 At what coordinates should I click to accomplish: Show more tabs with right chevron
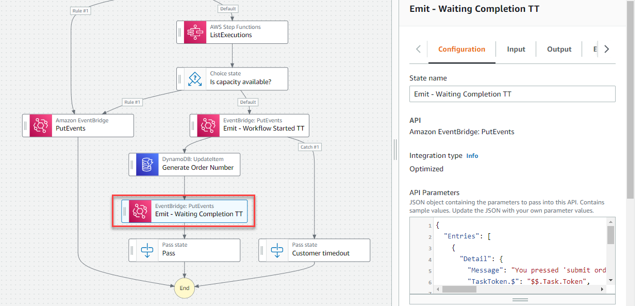tap(607, 49)
